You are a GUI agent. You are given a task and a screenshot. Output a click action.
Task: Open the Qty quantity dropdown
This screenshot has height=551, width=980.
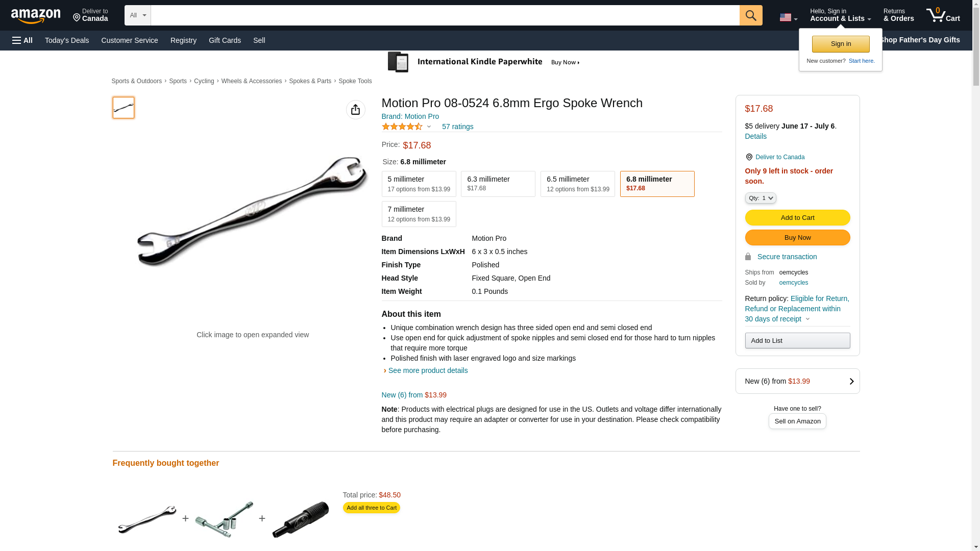pyautogui.click(x=760, y=198)
